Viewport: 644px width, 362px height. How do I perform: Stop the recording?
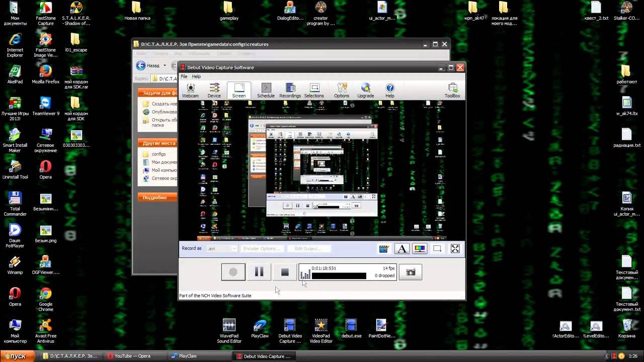coord(285,272)
